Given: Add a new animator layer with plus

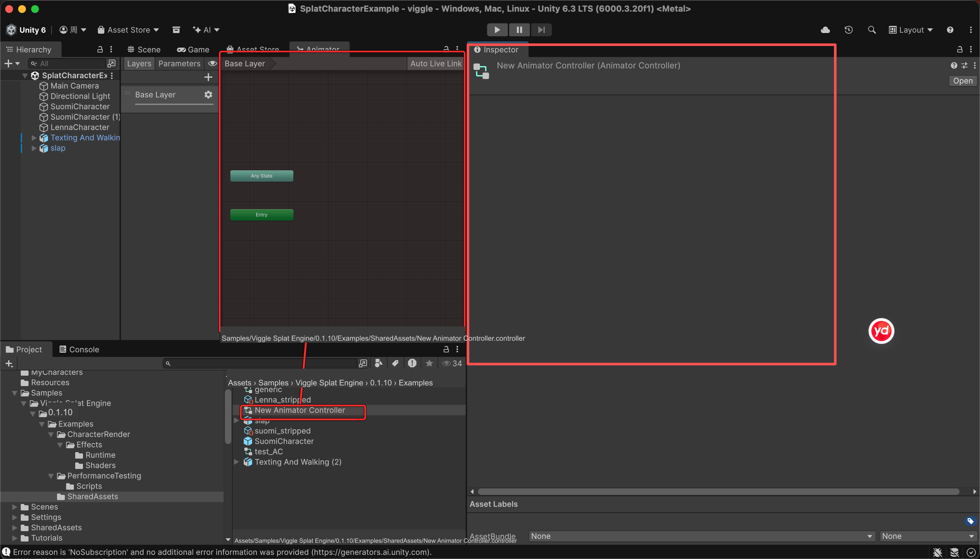Looking at the screenshot, I should coord(208,77).
